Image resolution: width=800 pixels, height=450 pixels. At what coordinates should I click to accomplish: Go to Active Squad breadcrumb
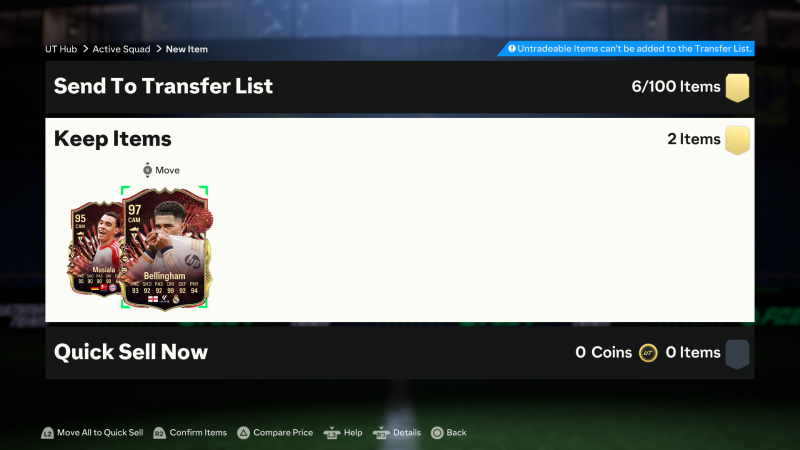click(121, 49)
